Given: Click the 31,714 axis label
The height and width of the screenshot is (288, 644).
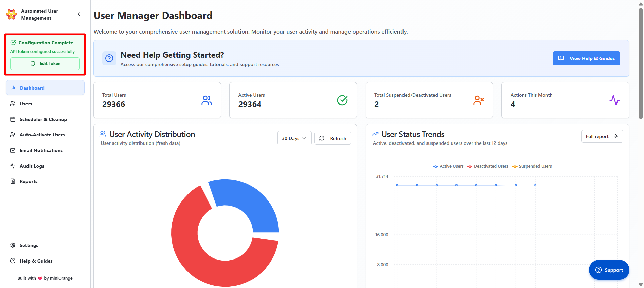Looking at the screenshot, I should tap(382, 176).
